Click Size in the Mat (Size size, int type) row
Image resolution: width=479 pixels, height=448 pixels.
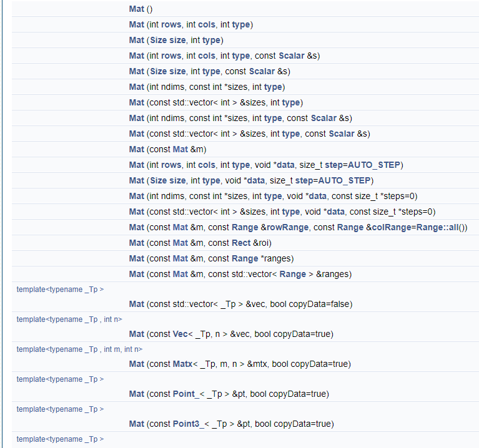(x=158, y=40)
